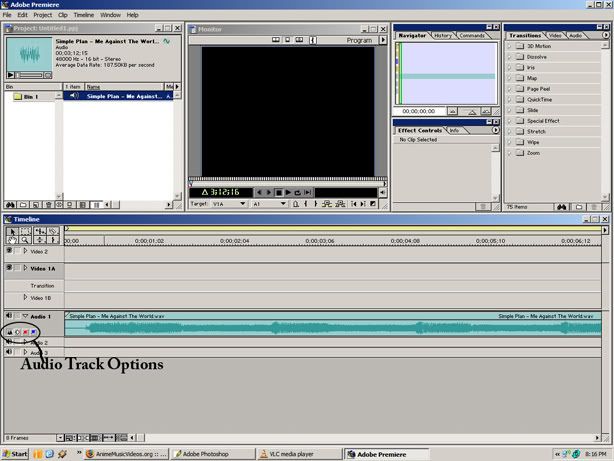Open the Project menu
This screenshot has height=461, width=614.
coord(42,15)
